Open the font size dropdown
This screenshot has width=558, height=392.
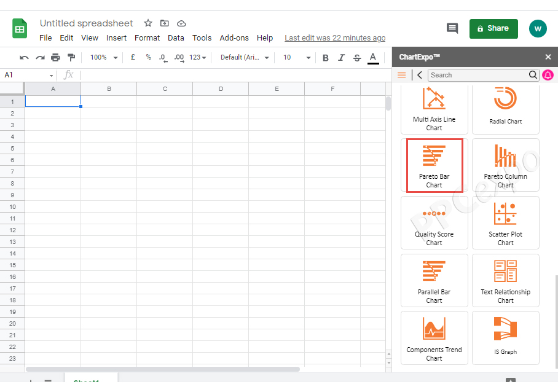point(297,58)
